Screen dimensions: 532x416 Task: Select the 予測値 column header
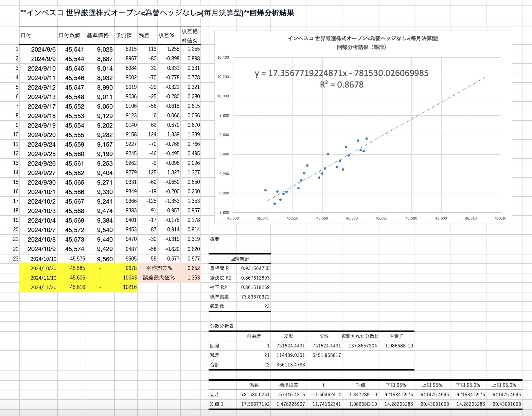(x=124, y=35)
